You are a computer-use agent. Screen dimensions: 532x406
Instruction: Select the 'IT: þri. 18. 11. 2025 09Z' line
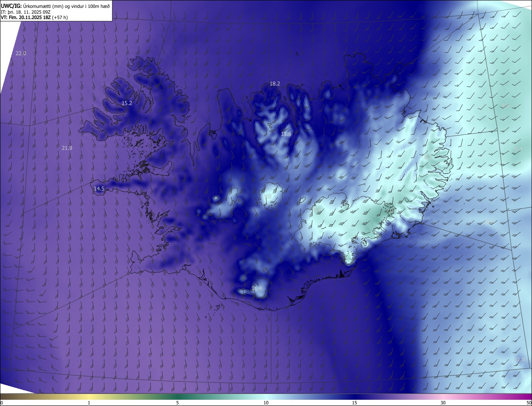(x=26, y=12)
